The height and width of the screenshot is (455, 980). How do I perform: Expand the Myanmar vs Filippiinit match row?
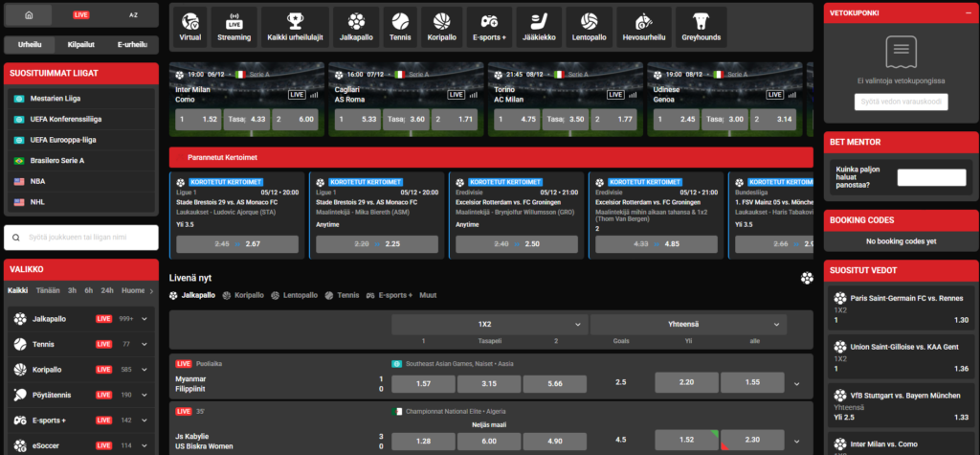797,384
